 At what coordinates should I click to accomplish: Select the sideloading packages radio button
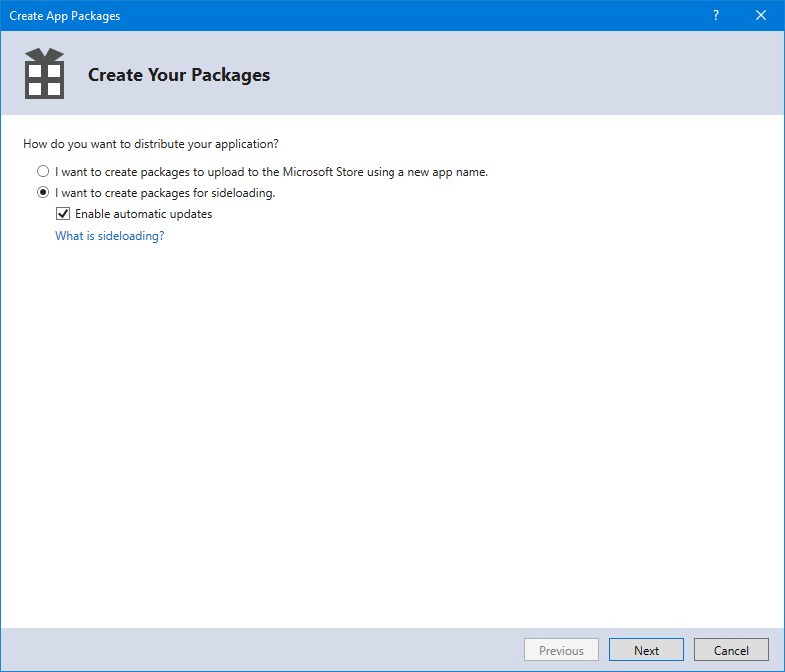point(43,193)
